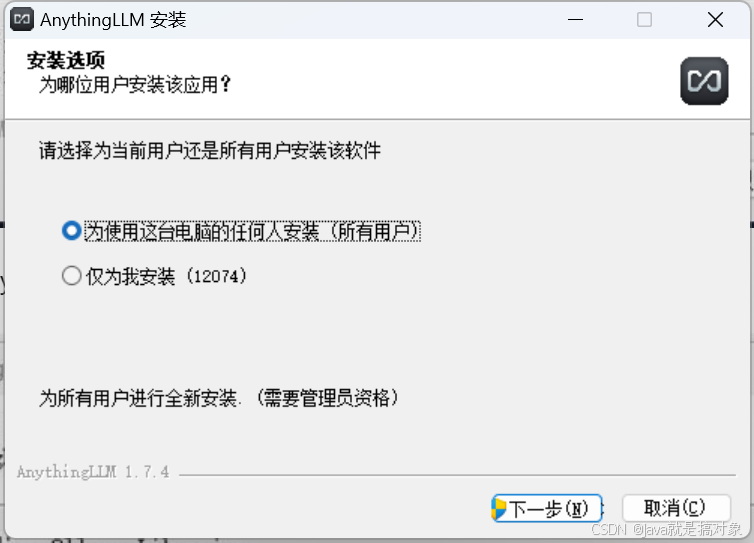Click the AnythingLLM icon in title bar
The height and width of the screenshot is (543, 754).
22,19
